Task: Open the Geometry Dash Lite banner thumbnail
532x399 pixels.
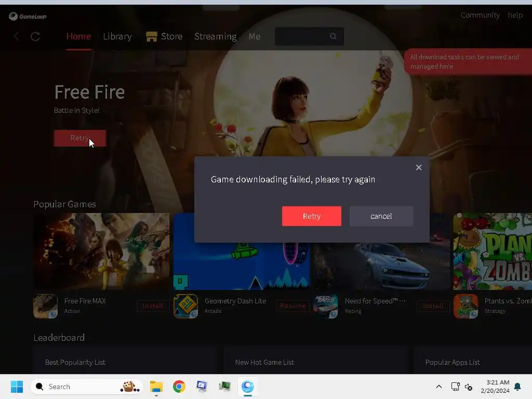Action: click(x=241, y=267)
